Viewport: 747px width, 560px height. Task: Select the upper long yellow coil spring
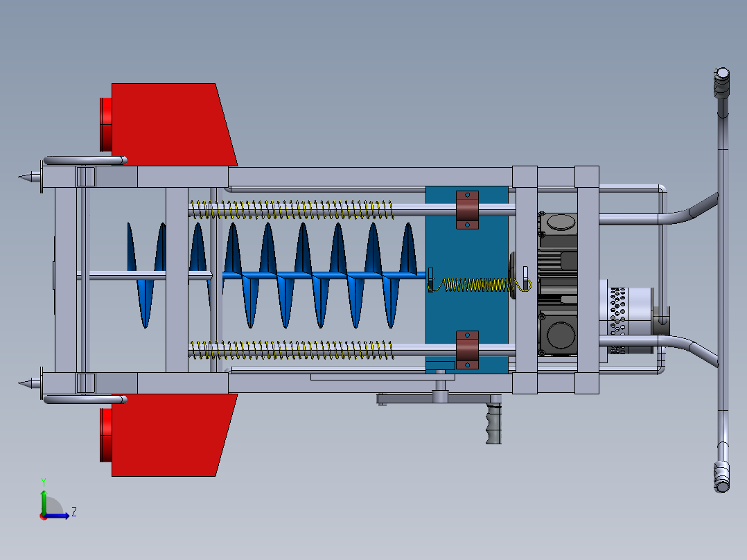pyautogui.click(x=292, y=210)
